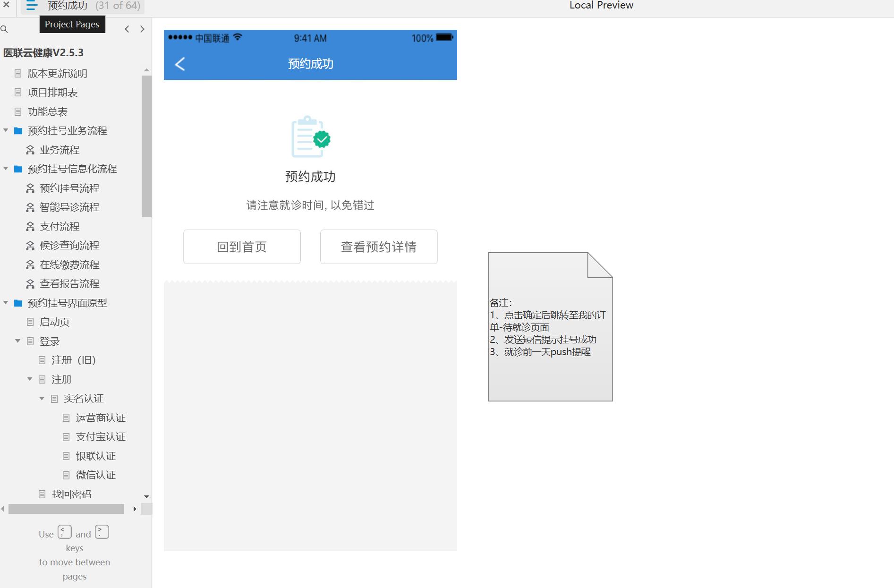Click the 预约挂号流程 flow icon
The image size is (894, 588).
(x=30, y=188)
